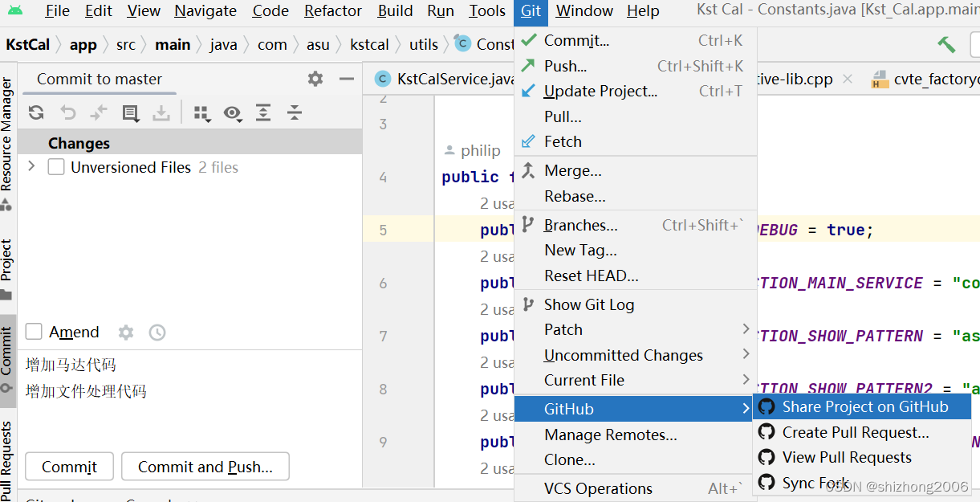The image size is (980, 502).
Task: Open the Build menu
Action: [396, 11]
